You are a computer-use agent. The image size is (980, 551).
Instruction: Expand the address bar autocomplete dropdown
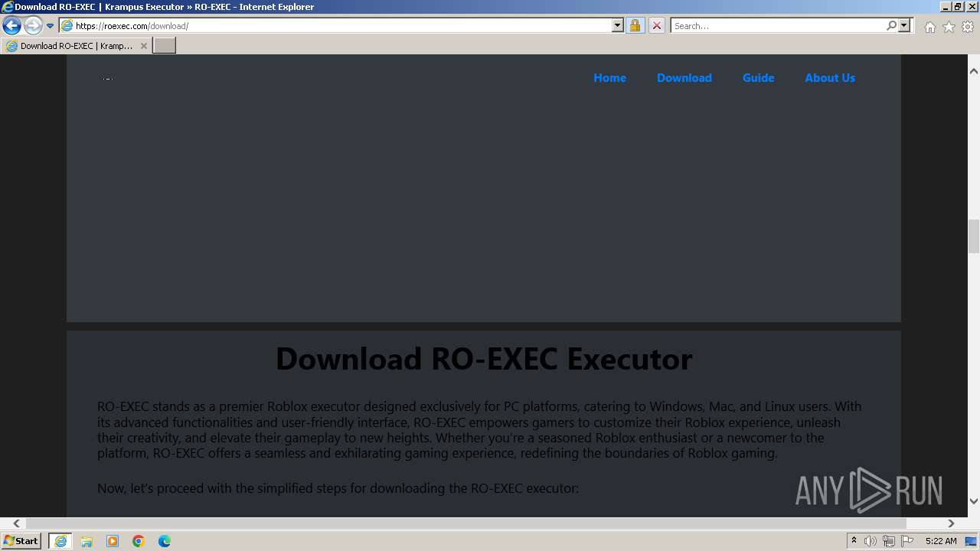[618, 26]
